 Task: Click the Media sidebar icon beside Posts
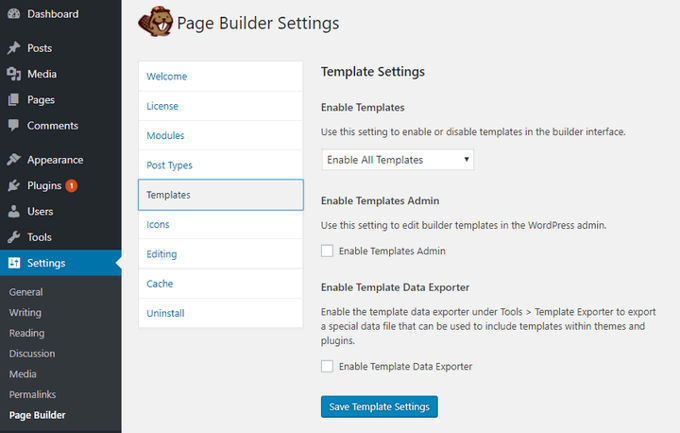(x=14, y=74)
